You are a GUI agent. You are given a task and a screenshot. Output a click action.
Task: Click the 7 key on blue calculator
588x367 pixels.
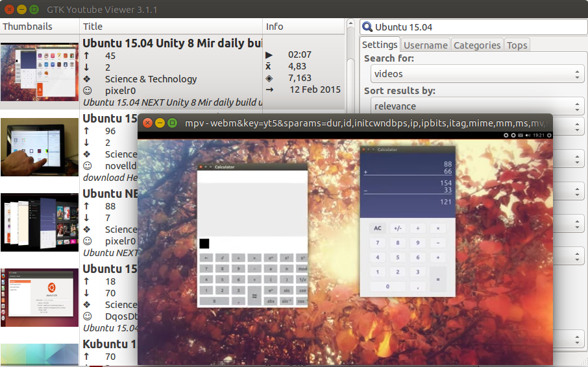pos(377,243)
